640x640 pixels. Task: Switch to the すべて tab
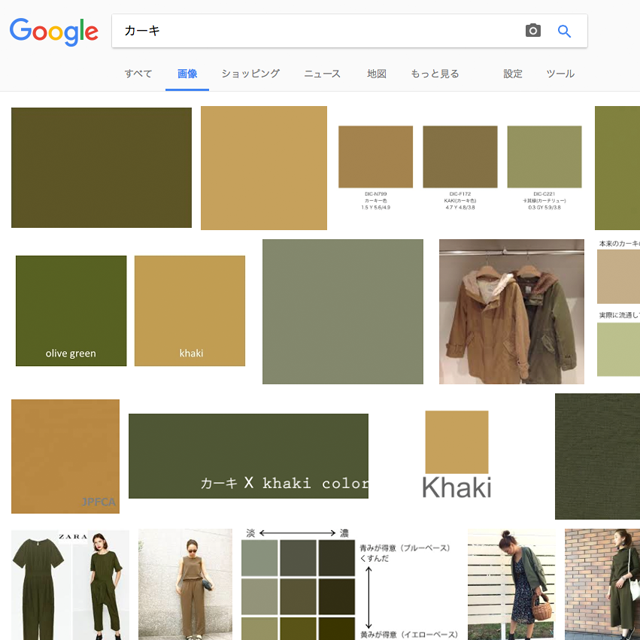click(138, 74)
